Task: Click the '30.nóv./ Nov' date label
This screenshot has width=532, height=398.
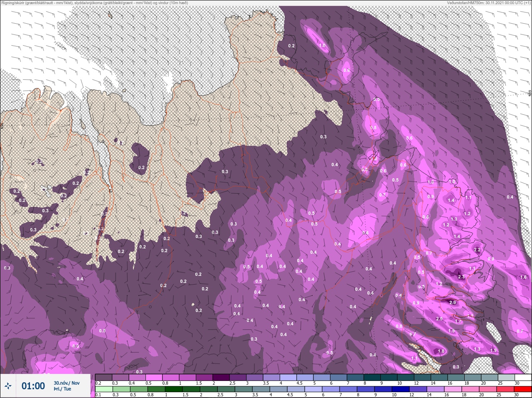Action: pyautogui.click(x=66, y=383)
